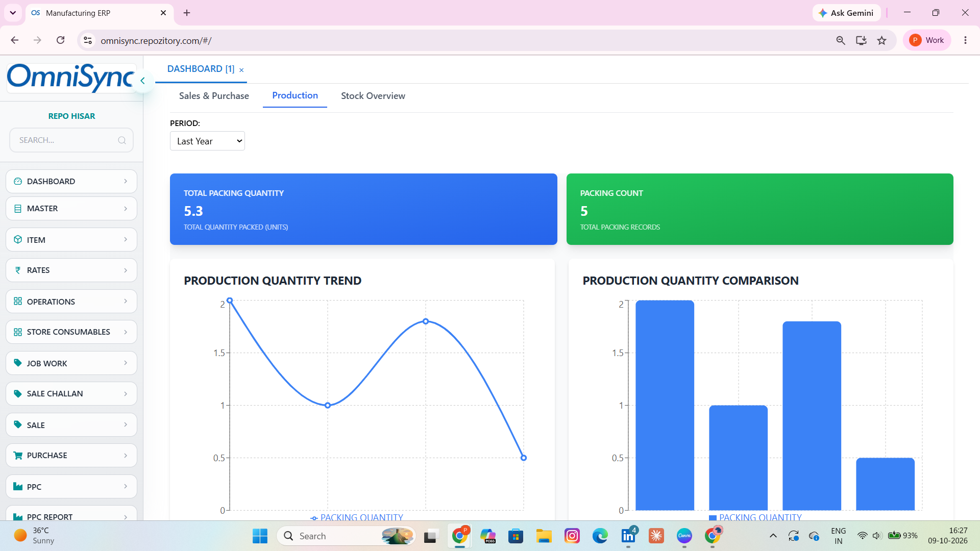
Task: Click the search magnifier in sidebar search box
Action: click(x=122, y=140)
